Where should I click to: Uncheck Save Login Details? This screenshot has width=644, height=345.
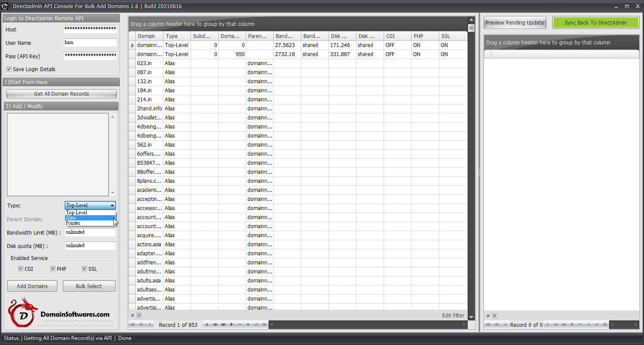(x=9, y=69)
